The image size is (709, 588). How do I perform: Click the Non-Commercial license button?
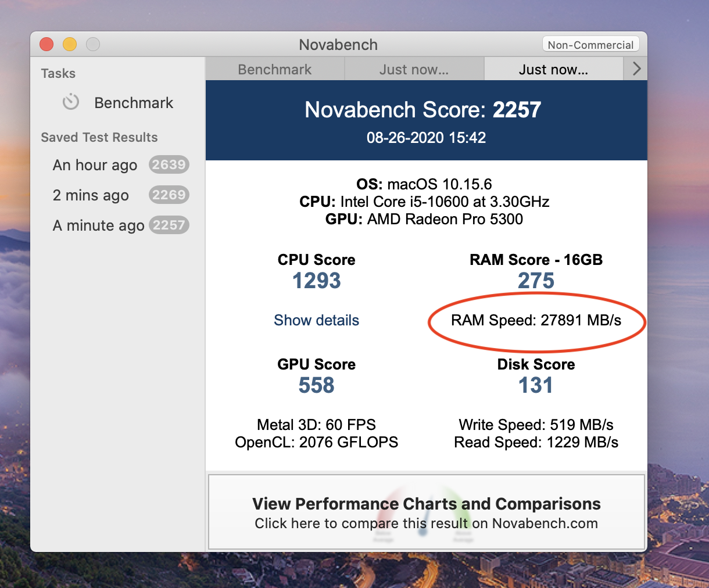[590, 45]
